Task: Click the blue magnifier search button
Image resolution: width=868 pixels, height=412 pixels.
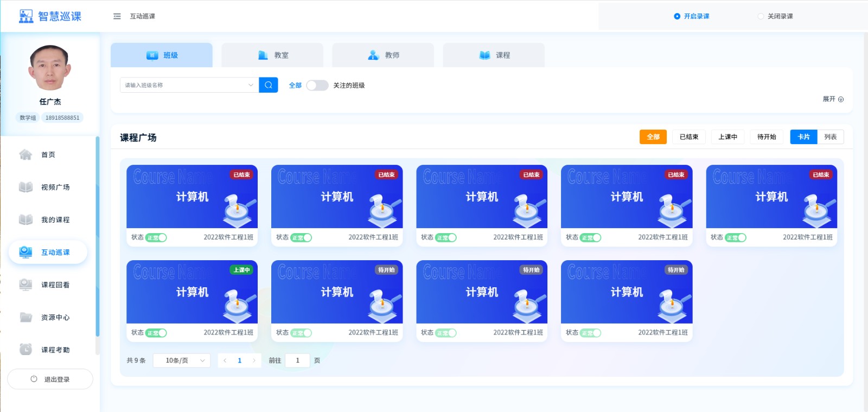Action: (268, 85)
